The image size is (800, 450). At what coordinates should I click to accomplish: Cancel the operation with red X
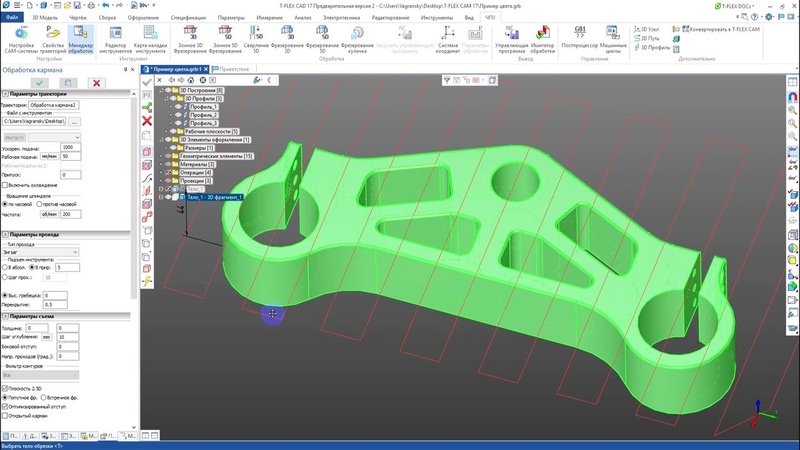pyautogui.click(x=96, y=82)
